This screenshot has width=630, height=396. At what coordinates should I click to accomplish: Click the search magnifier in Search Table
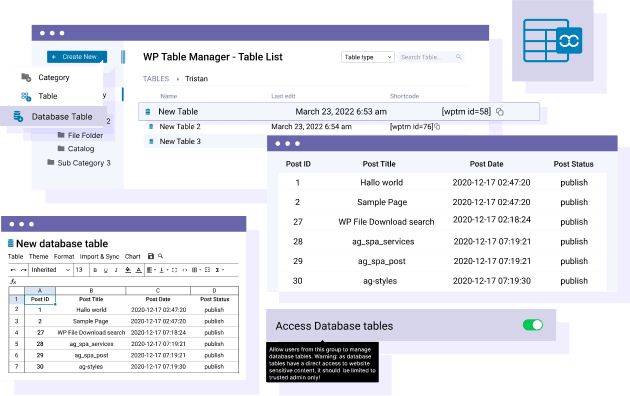[458, 57]
